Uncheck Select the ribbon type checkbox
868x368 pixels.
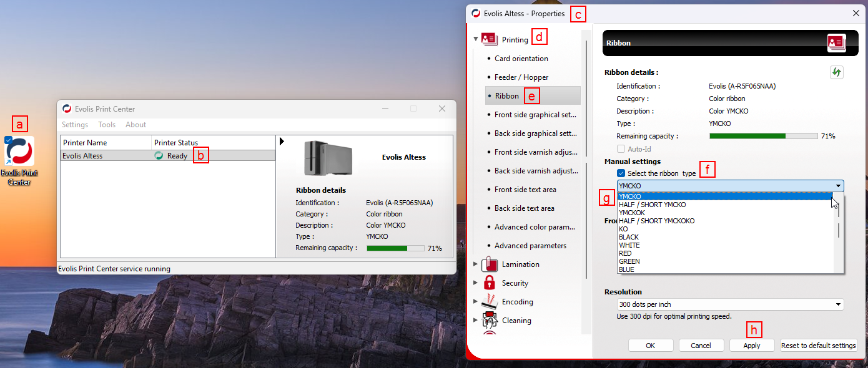tap(621, 173)
